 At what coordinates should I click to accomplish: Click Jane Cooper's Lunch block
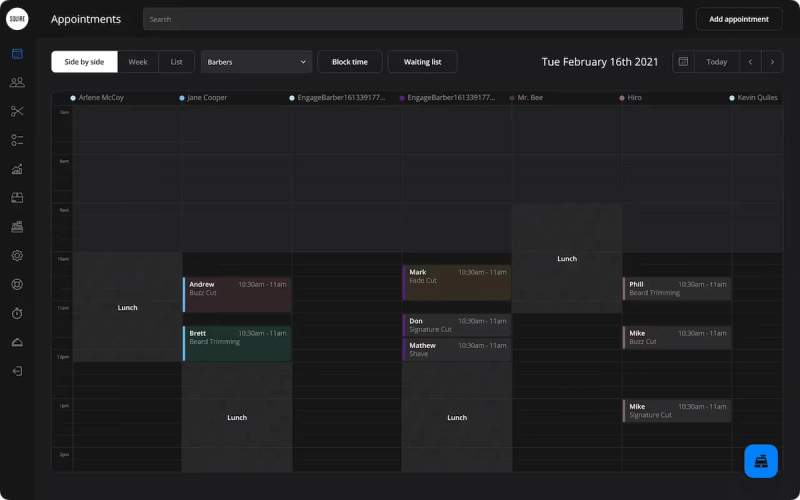237,417
